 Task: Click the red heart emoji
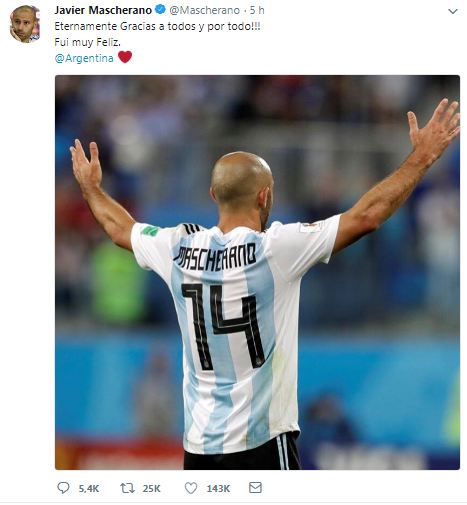[x=125, y=57]
